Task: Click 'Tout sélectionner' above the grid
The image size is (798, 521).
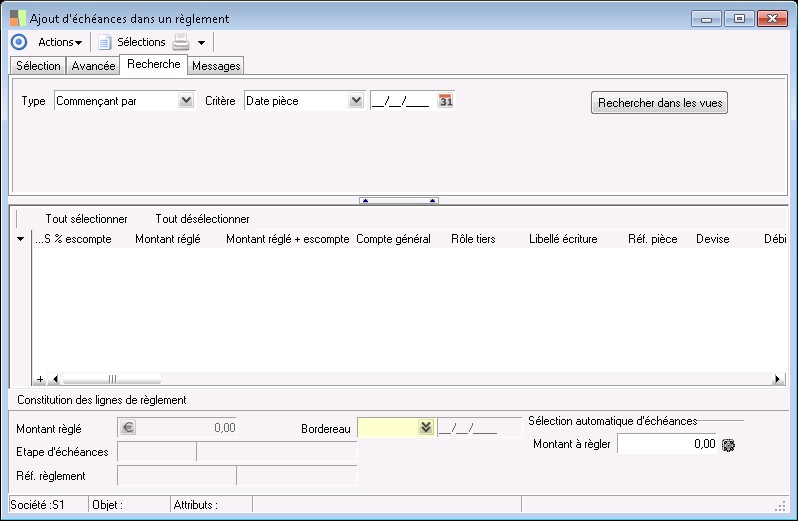Action: pyautogui.click(x=86, y=218)
